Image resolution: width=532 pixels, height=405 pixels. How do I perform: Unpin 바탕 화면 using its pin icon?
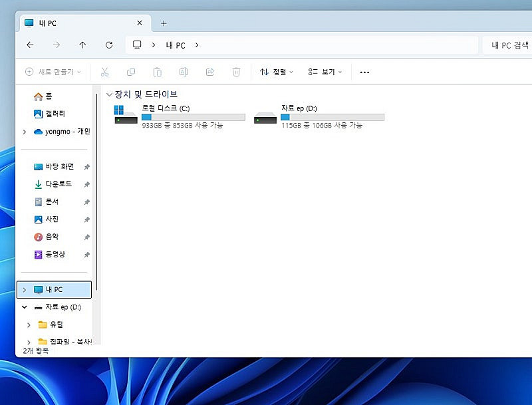click(x=87, y=167)
